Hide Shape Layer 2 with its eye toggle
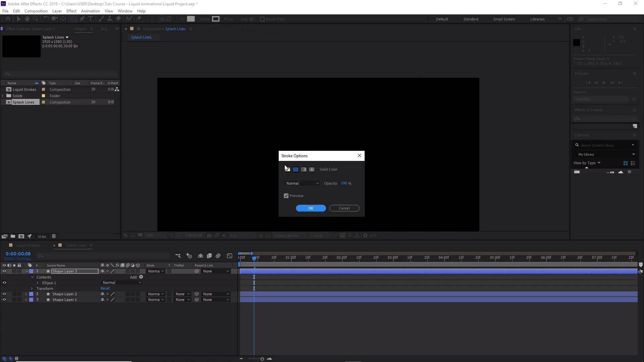The image size is (644, 362). pyautogui.click(x=4, y=294)
